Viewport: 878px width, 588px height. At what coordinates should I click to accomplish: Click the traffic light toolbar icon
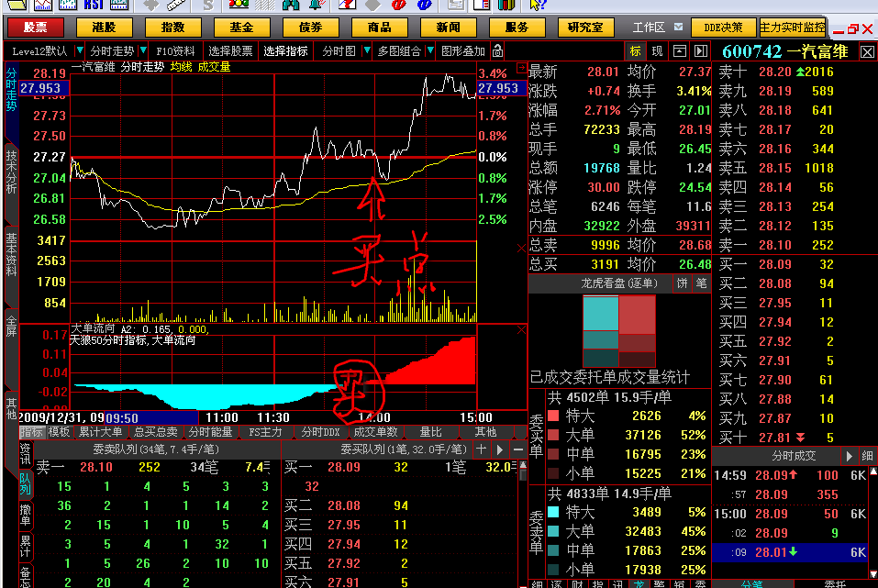(x=239, y=5)
